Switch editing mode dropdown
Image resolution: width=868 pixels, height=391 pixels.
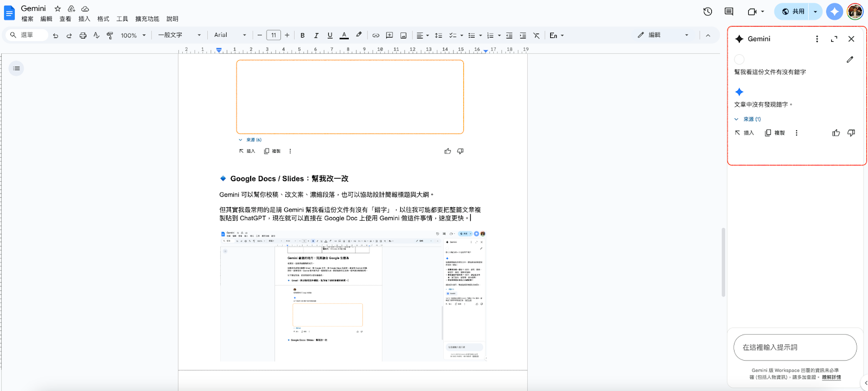coord(663,35)
